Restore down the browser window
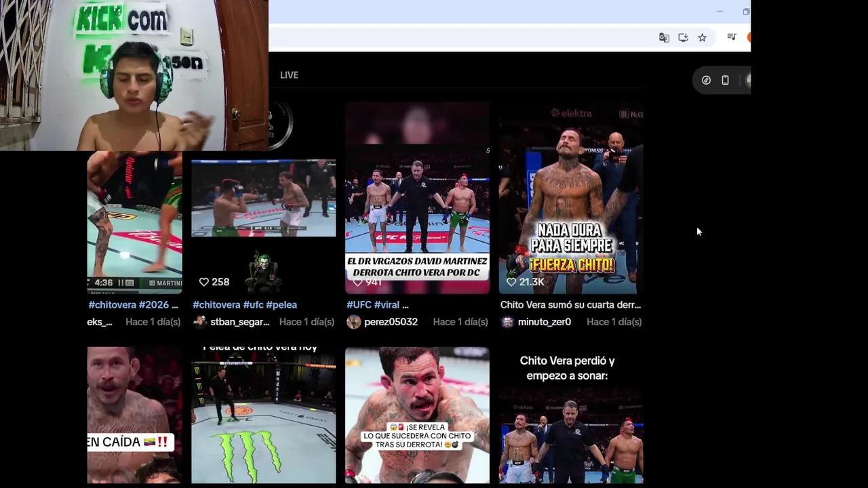Screen dimensions: 868x488 [745, 12]
